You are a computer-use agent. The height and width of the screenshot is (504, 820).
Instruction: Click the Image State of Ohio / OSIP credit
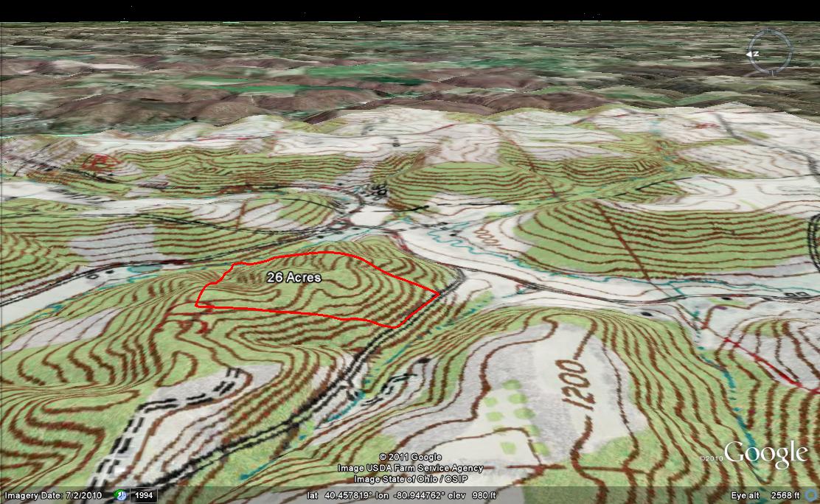coord(410,477)
